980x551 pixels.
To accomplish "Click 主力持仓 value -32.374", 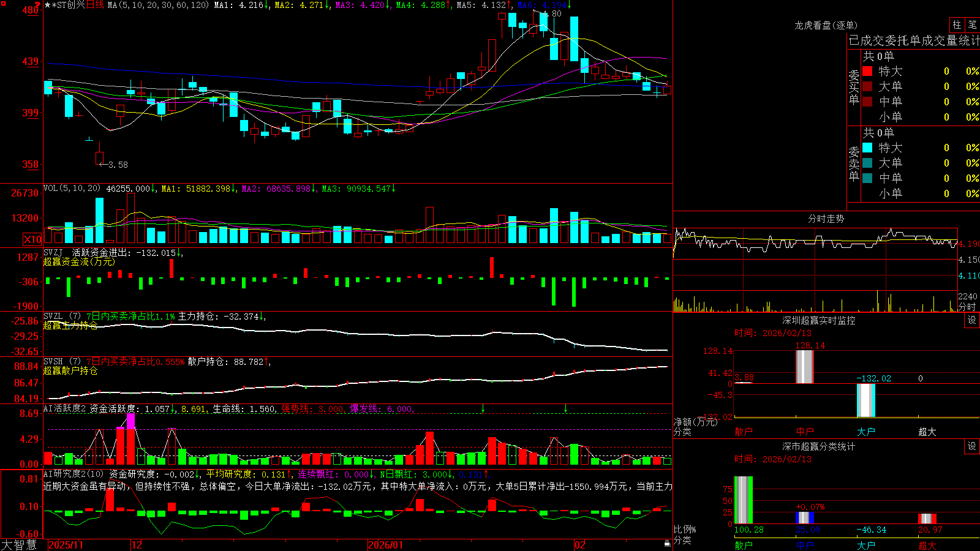I will click(241, 317).
